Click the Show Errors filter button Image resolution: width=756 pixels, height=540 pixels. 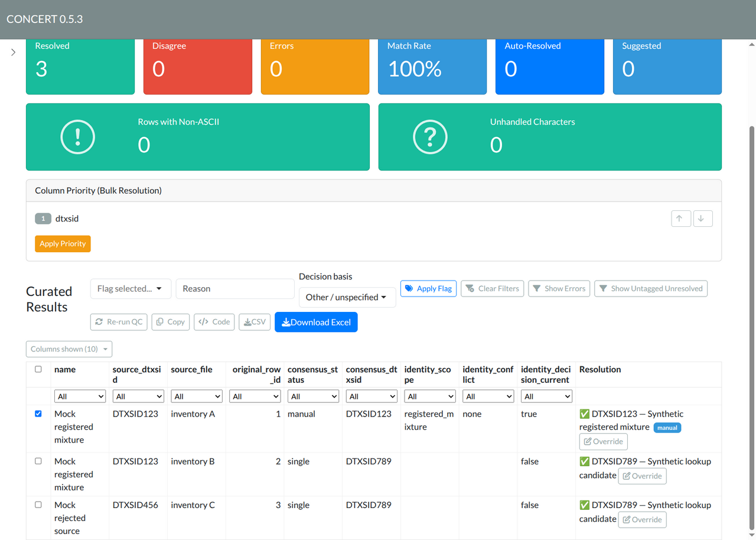[x=559, y=288]
